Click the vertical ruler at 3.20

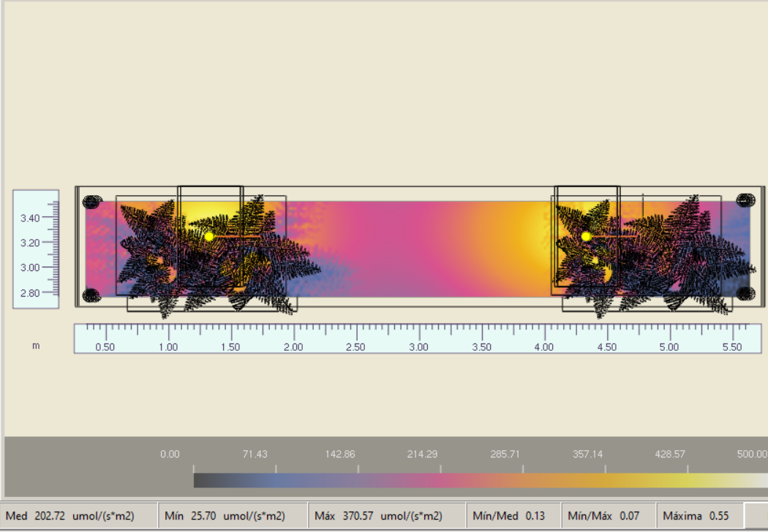click(x=37, y=243)
